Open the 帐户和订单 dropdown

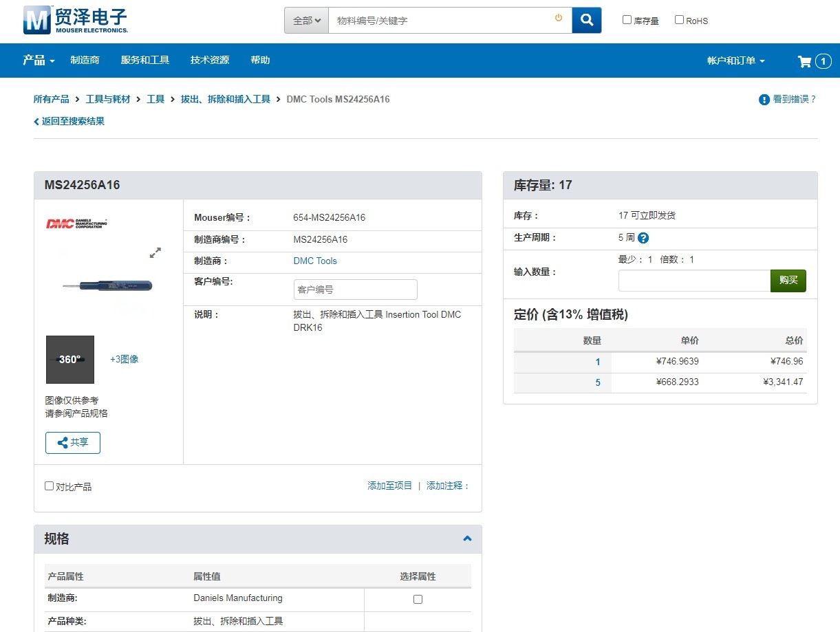(x=736, y=61)
